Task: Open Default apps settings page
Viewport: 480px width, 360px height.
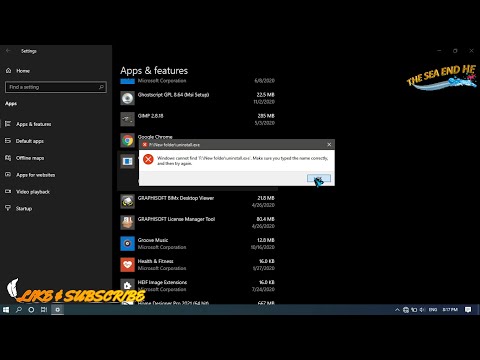Action: [x=30, y=141]
